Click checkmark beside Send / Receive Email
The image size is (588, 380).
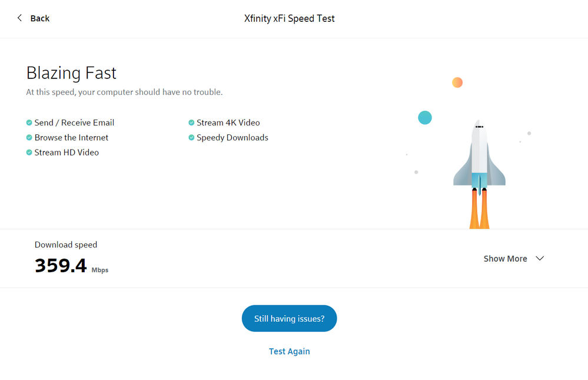[x=29, y=123]
